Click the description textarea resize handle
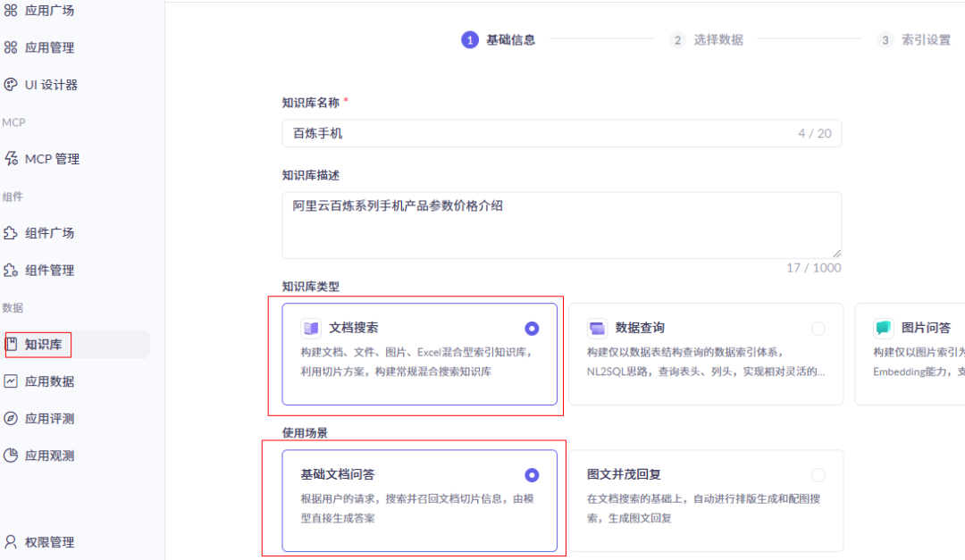The width and height of the screenshot is (965, 560). (x=836, y=253)
